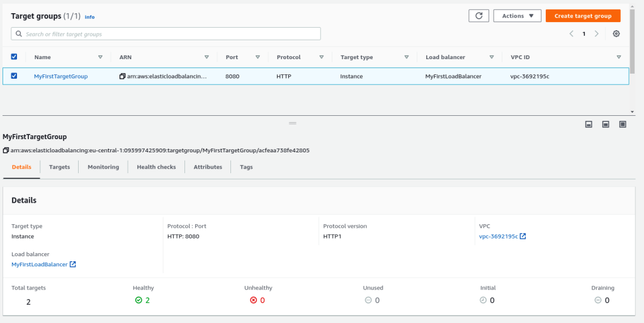Switch to the Targets tab
The height and width of the screenshot is (323, 644).
click(x=59, y=167)
